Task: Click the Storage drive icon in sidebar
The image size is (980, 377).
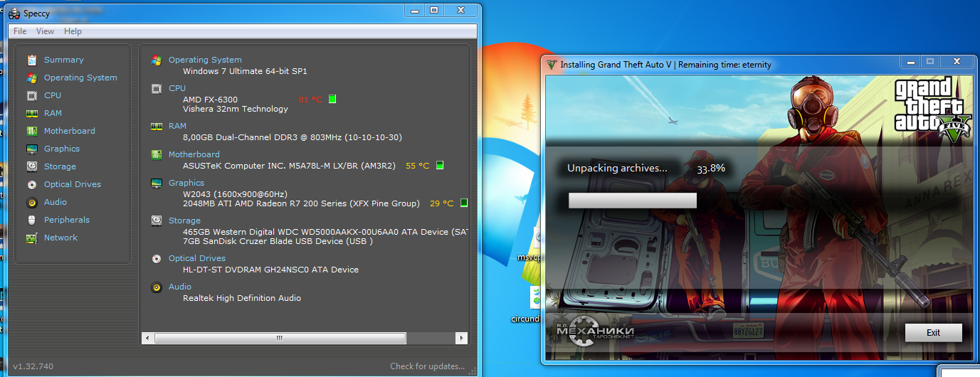Action: 31,166
